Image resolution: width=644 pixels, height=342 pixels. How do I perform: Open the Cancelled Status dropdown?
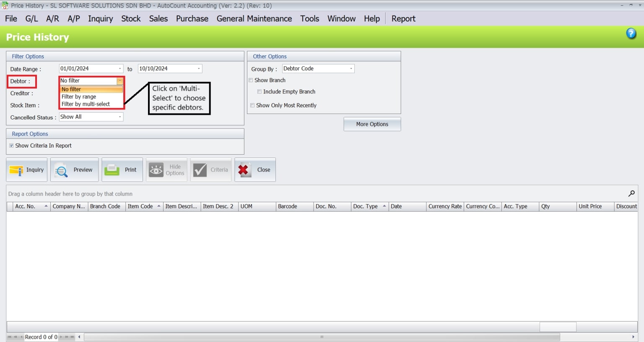(x=120, y=117)
